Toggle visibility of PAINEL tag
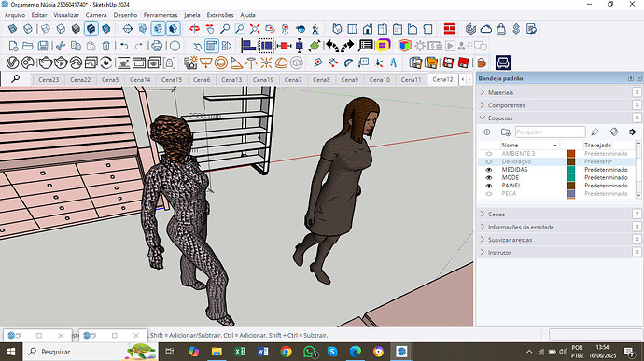Screen dimensions: 644x361 489,186
